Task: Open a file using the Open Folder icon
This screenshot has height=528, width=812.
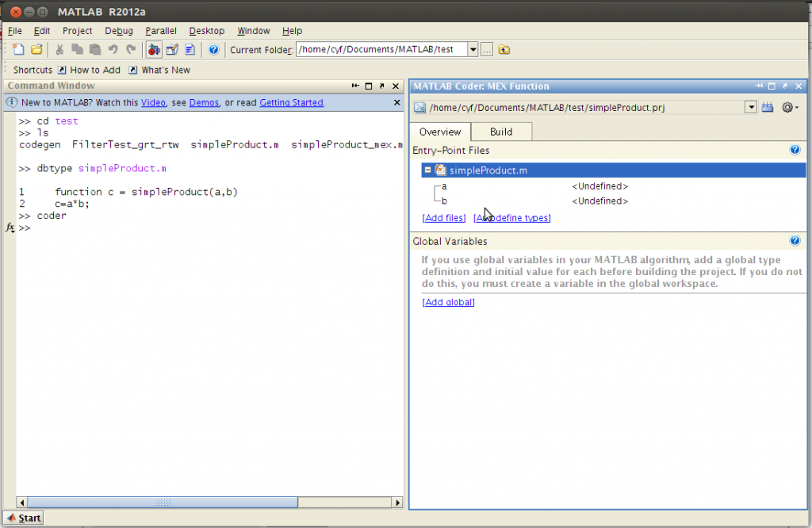Action: (36, 49)
